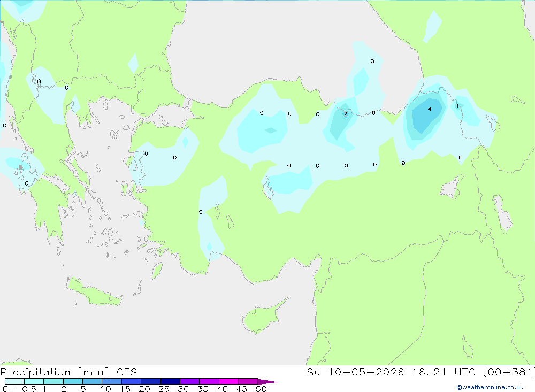Select the 1–2 mm legend color swatch
This screenshot has height=392, width=535.
point(53,381)
